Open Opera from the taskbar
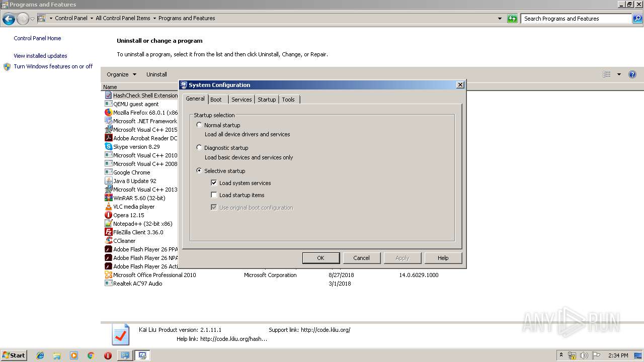Image resolution: width=644 pixels, height=362 pixels. [x=108, y=355]
